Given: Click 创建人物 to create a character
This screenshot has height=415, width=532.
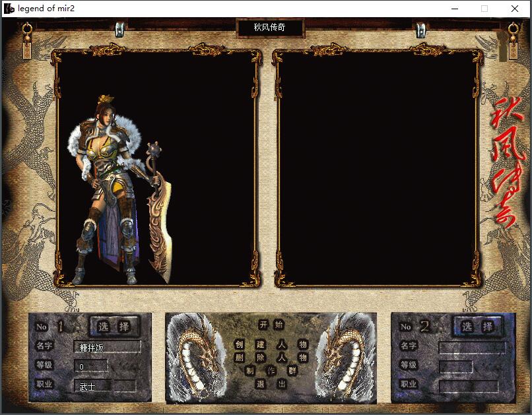Looking at the screenshot, I should [271, 344].
